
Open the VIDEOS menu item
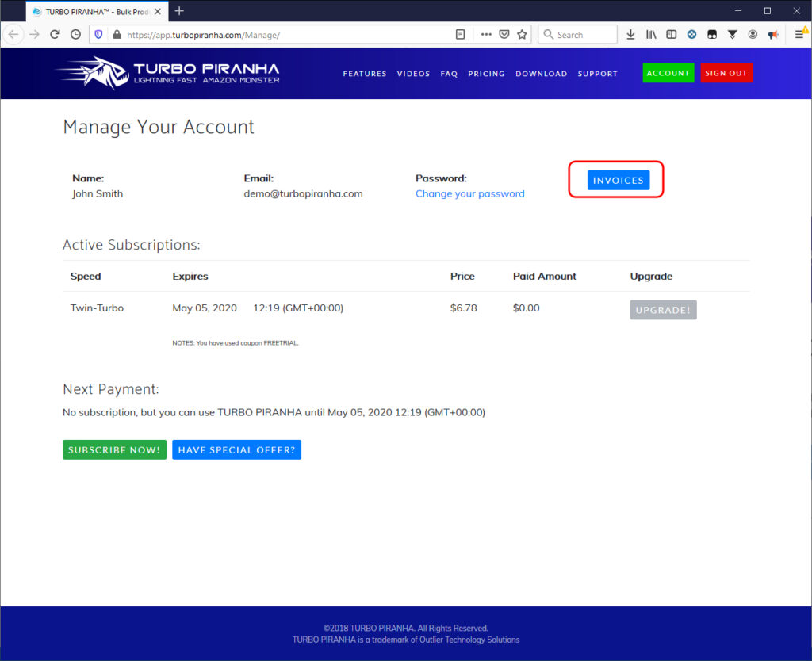point(413,74)
